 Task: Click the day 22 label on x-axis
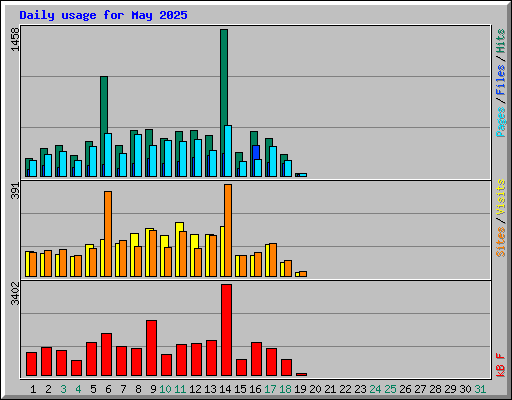tap(345, 389)
